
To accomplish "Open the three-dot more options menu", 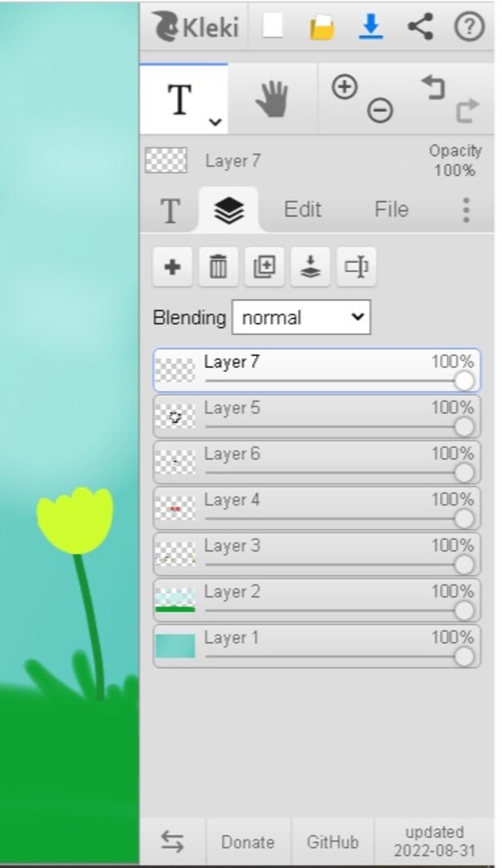I will point(466,210).
